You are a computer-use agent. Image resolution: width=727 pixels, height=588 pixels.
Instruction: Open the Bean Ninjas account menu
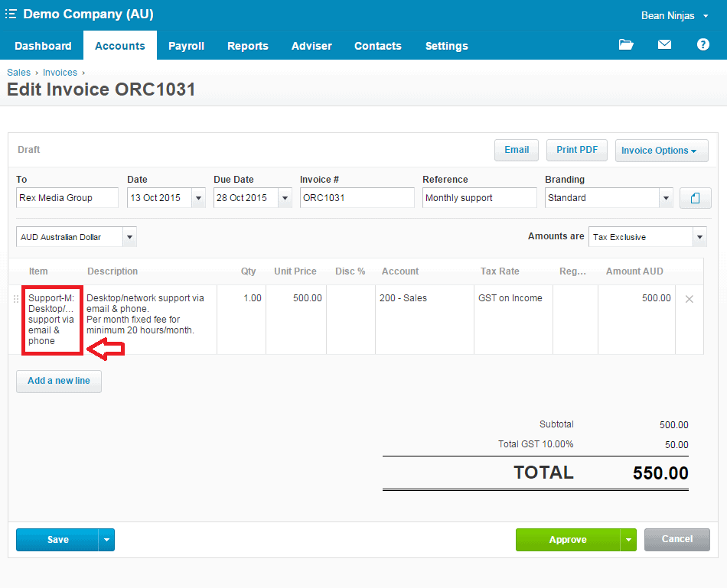click(x=670, y=15)
